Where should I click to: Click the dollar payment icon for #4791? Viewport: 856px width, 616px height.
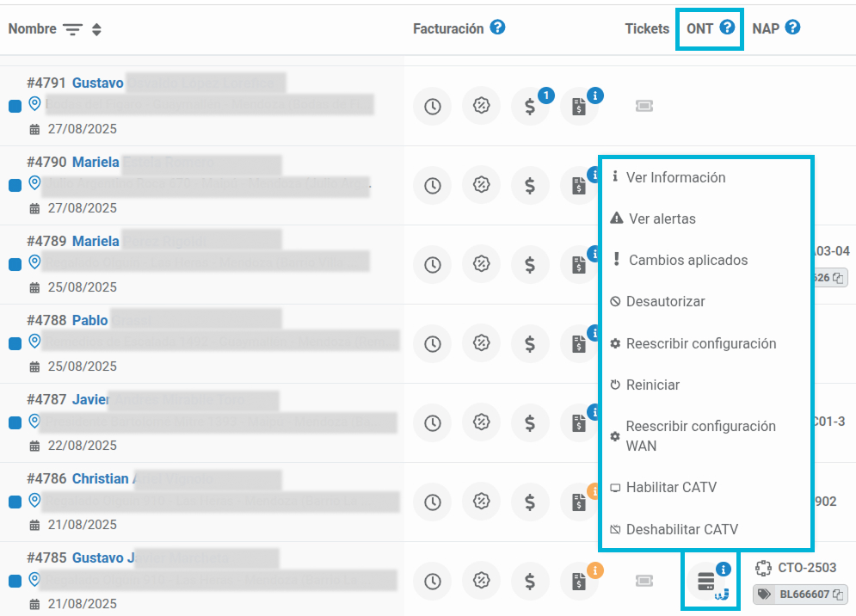530,106
